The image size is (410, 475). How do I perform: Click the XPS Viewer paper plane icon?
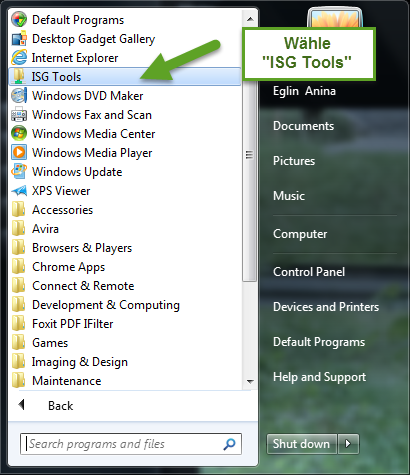[x=19, y=191]
